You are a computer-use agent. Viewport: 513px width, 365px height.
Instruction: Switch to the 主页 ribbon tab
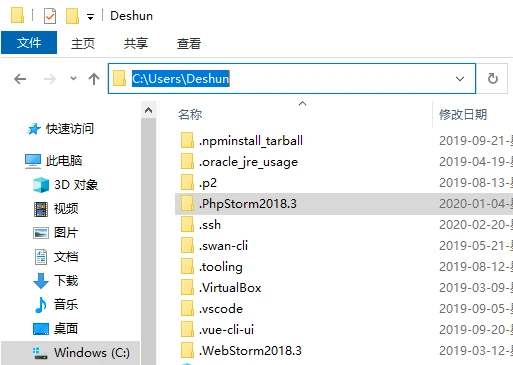pos(83,43)
